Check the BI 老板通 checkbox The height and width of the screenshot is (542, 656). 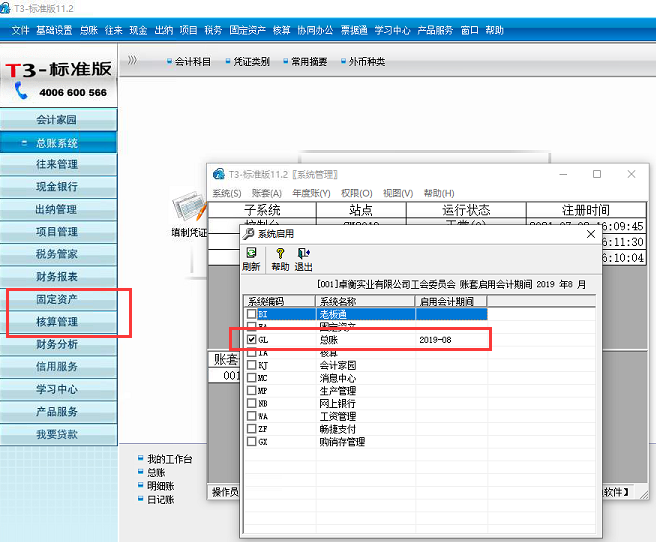point(251,314)
